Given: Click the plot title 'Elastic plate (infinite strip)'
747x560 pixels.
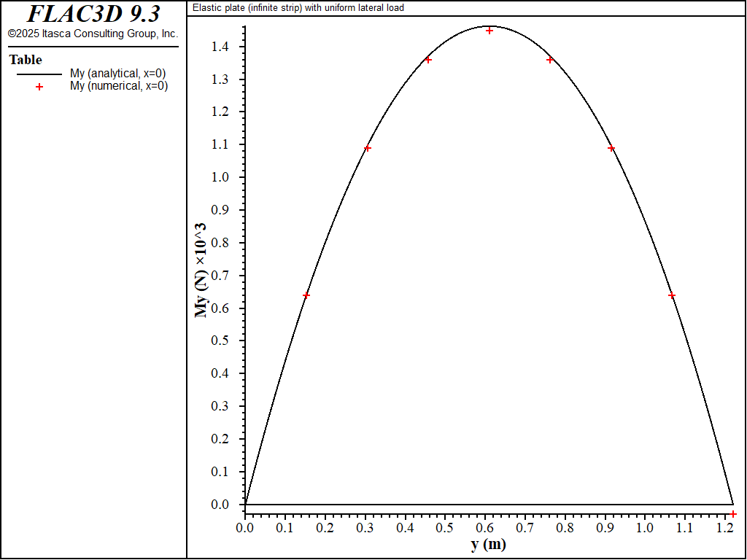Looking at the screenshot, I should point(298,8).
